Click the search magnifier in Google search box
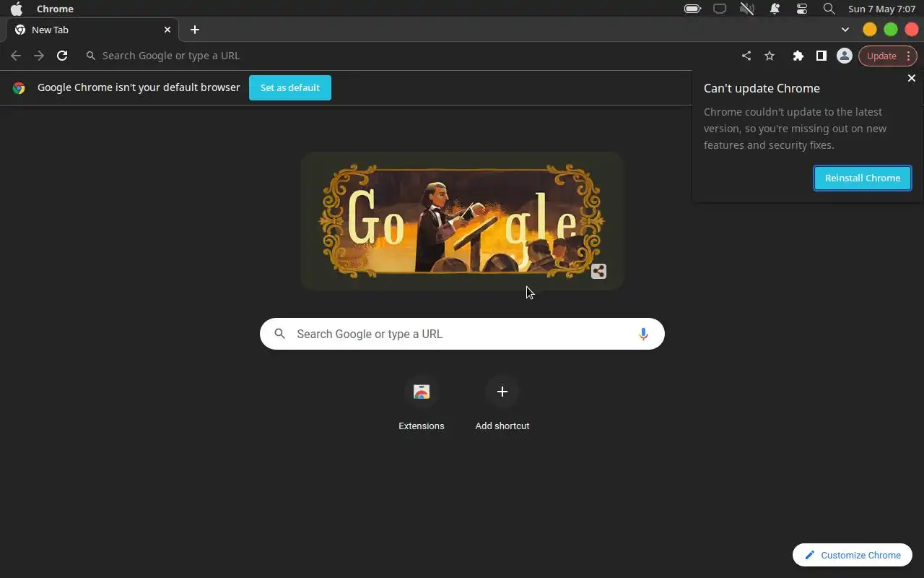This screenshot has height=578, width=924. click(280, 334)
